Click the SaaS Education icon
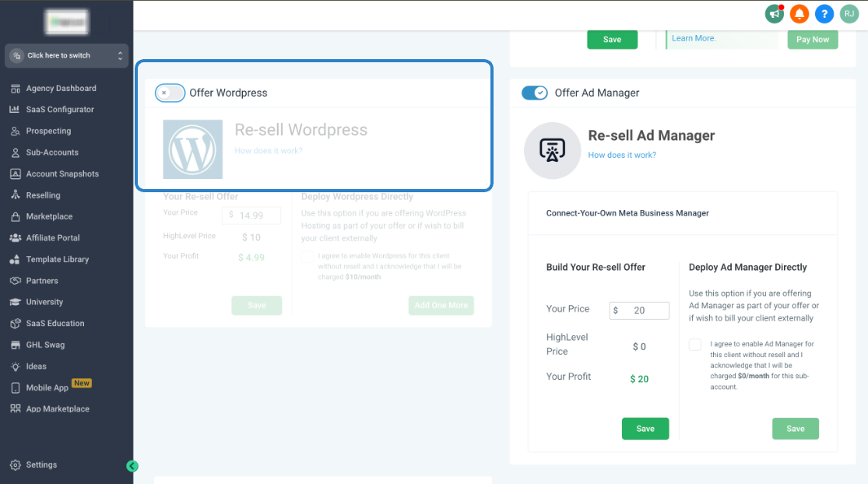The width and height of the screenshot is (868, 484). (16, 324)
